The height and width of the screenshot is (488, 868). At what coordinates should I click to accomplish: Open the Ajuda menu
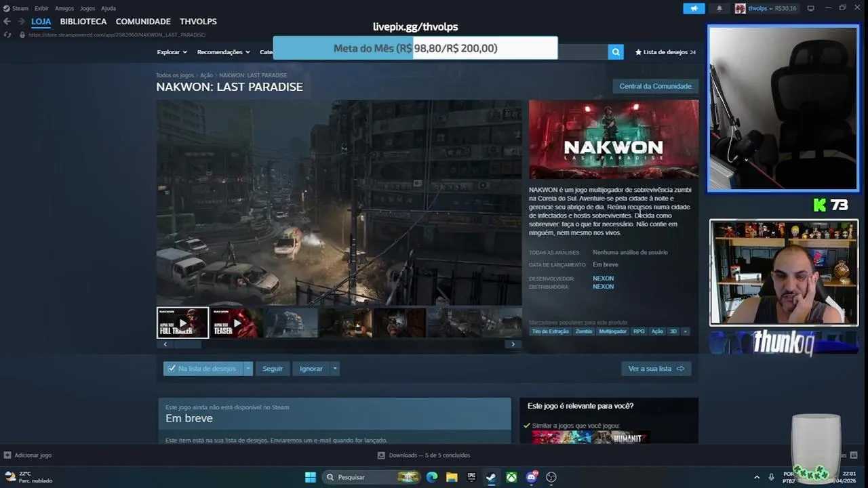[x=108, y=8]
